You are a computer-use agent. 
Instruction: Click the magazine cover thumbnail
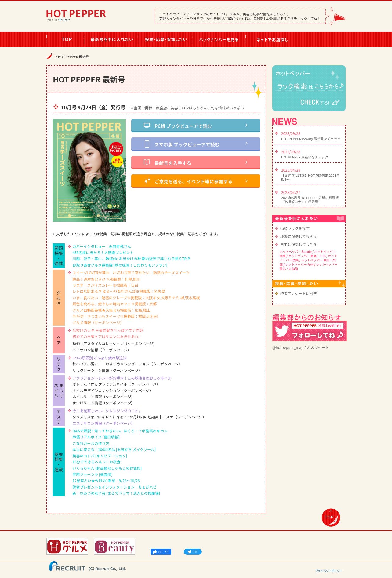89,170
